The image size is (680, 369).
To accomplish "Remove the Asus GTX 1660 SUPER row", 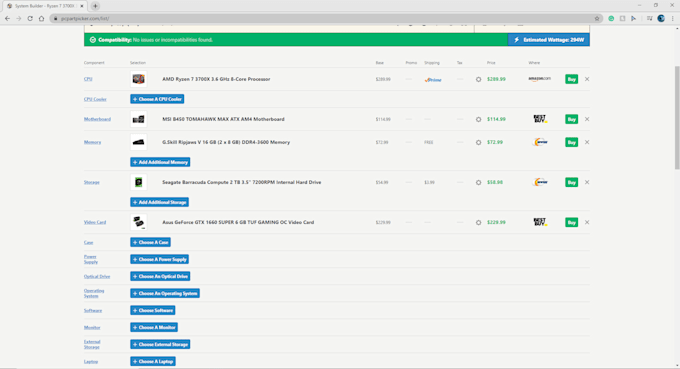I will 587,222.
